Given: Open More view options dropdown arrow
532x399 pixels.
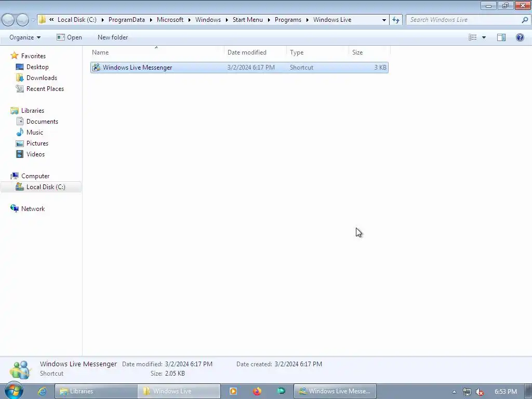Looking at the screenshot, I should tap(484, 37).
